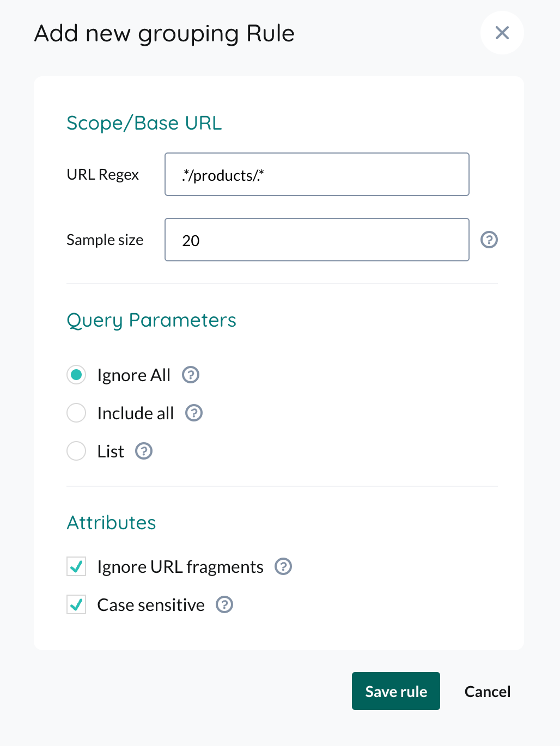Click the Scope/Base URL section heading
Viewport: 560px width, 746px height.
pyautogui.click(x=144, y=123)
